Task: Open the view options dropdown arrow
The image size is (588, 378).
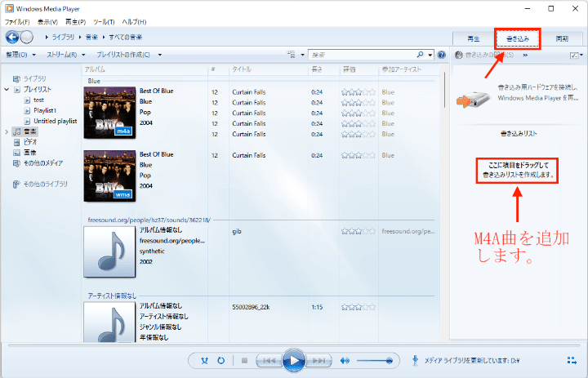Action: tap(302, 55)
